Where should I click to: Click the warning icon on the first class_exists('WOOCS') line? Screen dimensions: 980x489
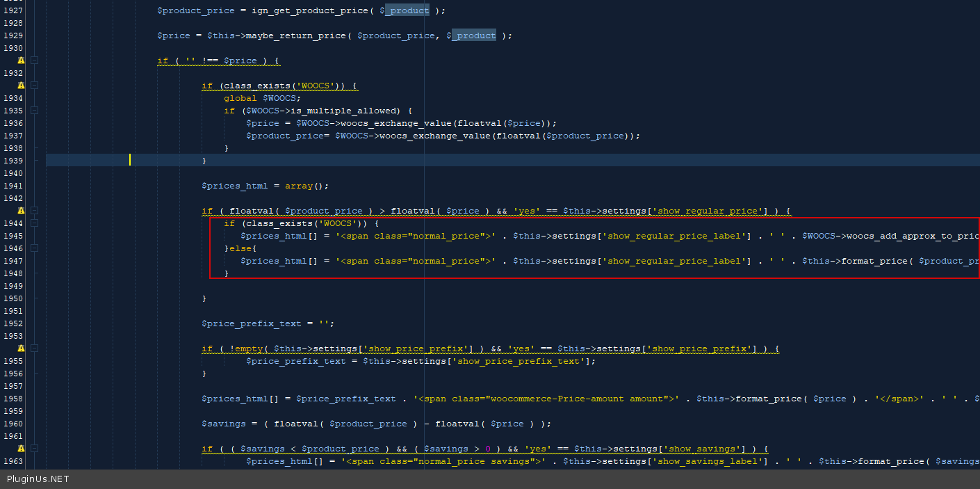coord(21,86)
